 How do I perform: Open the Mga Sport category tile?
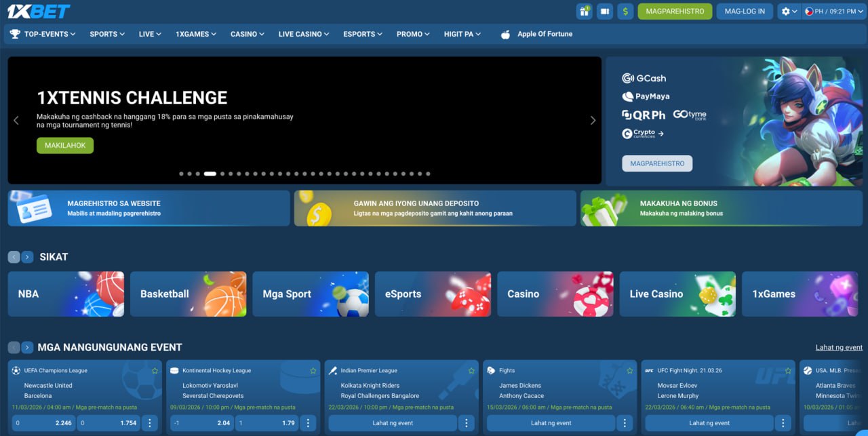(311, 294)
